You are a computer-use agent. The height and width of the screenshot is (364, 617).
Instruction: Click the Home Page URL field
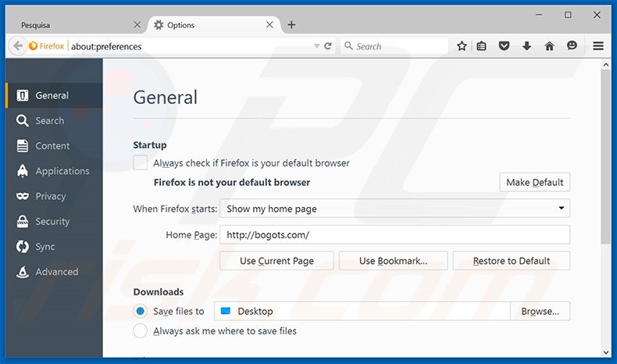point(394,235)
